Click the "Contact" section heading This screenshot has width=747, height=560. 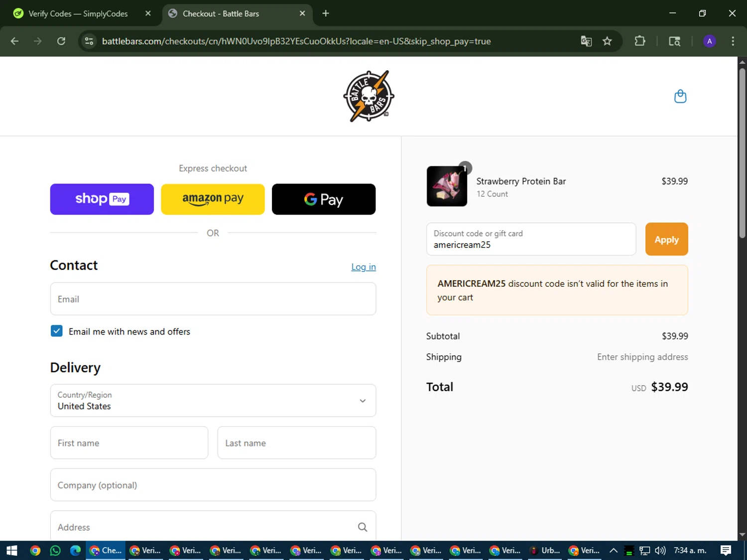click(74, 265)
